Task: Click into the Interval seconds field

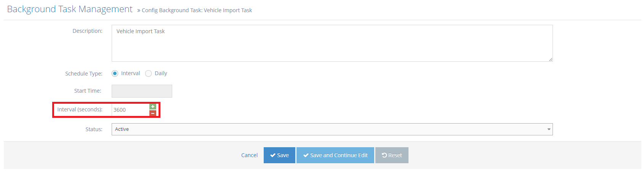Action: 130,110
